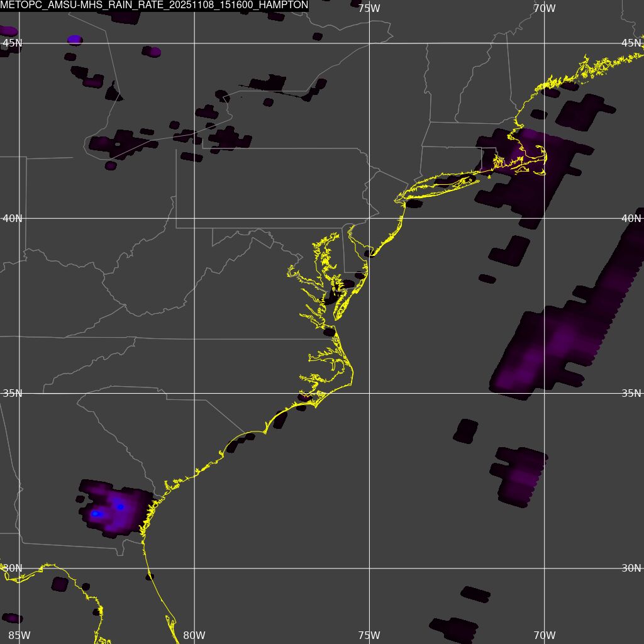Select the 80W label at the bottom
This screenshot has width=644, height=644.
point(194,635)
